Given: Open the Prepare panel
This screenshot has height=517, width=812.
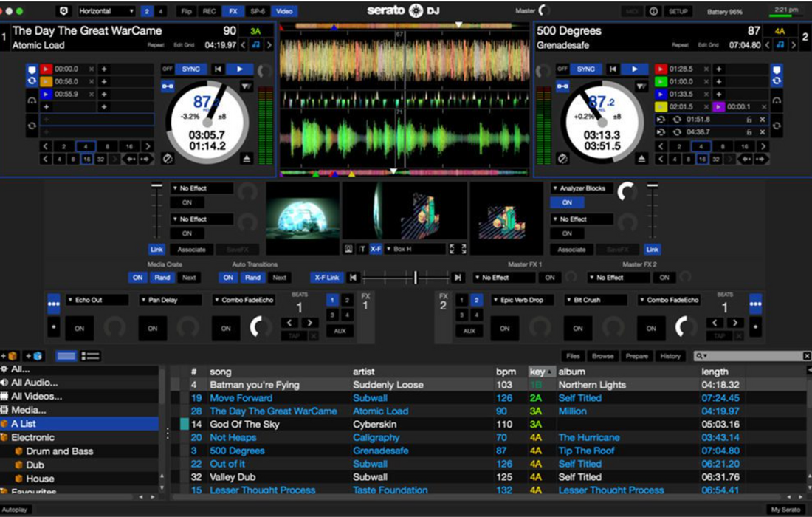Looking at the screenshot, I should [636, 356].
